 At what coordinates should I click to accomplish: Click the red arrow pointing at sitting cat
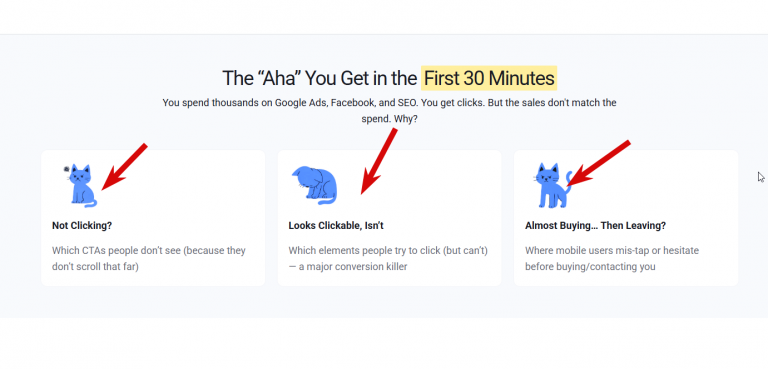click(124, 167)
